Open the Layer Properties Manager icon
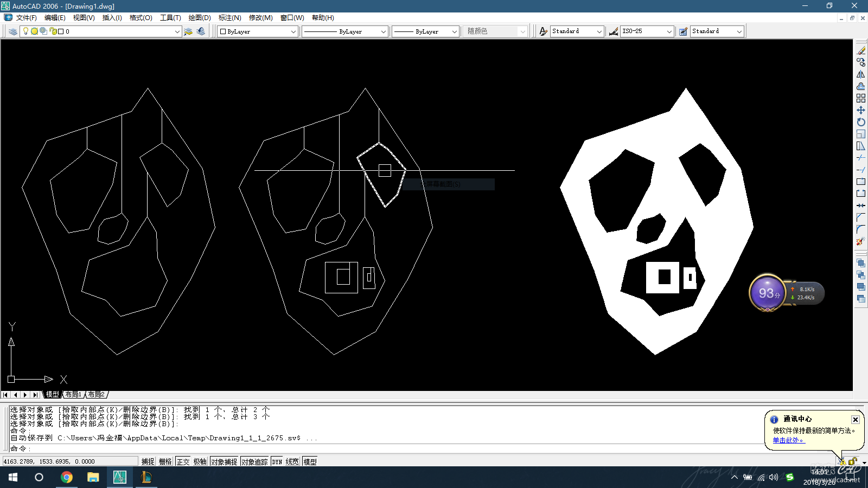 click(x=13, y=31)
